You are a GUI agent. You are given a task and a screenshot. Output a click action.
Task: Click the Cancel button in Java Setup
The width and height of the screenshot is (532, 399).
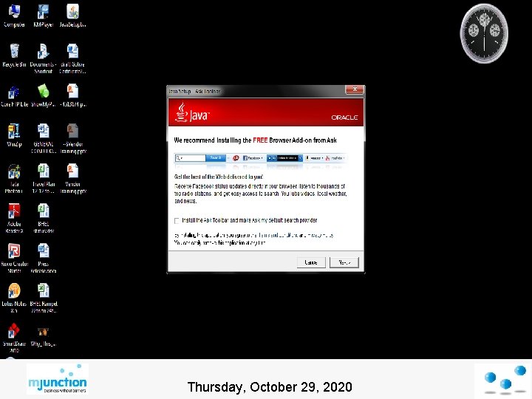(311, 262)
